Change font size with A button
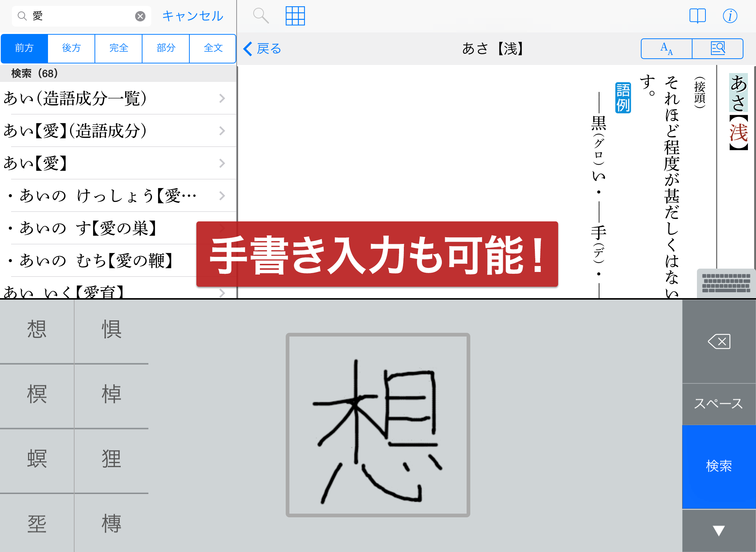Screen dimensions: 756x552 666,48
